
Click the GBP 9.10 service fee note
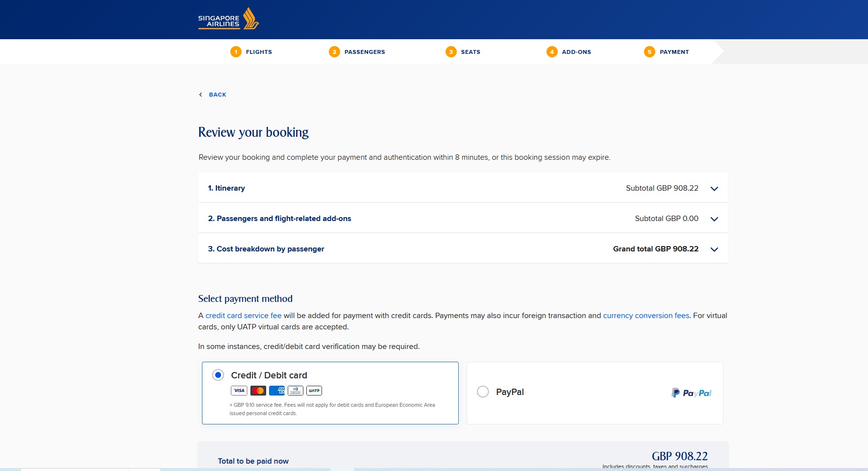coord(332,409)
